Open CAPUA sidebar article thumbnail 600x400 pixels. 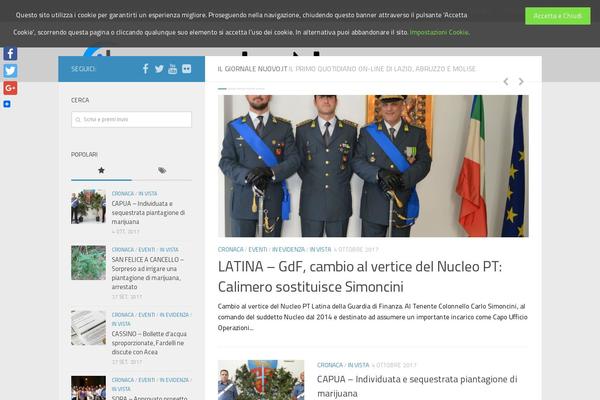[88, 207]
